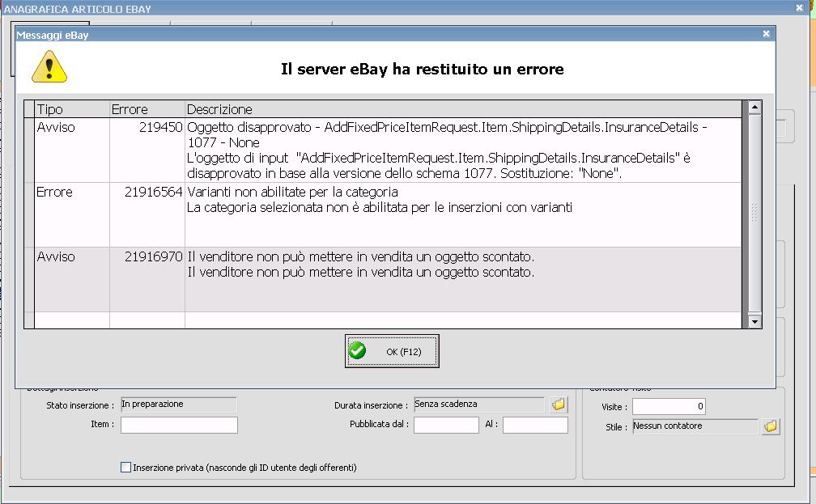The image size is (816, 504).
Task: Click the Stile Nessun contatore field
Action: click(x=695, y=426)
